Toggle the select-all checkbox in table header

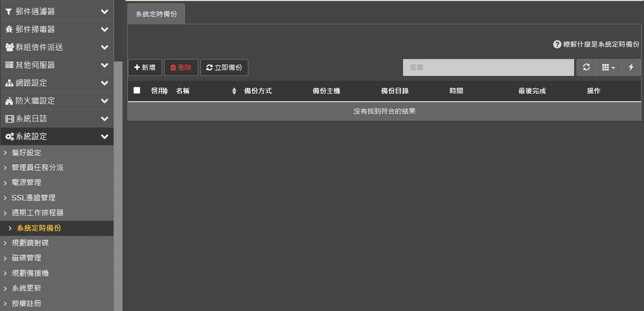[137, 90]
